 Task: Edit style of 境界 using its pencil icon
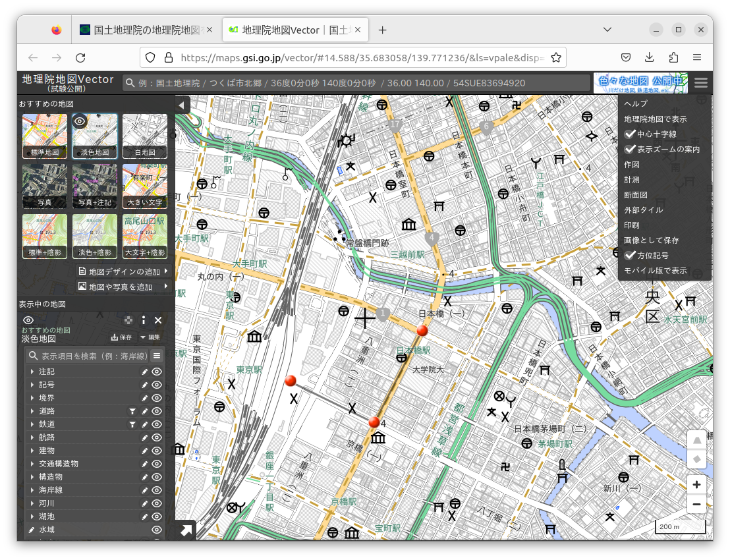[145, 398]
